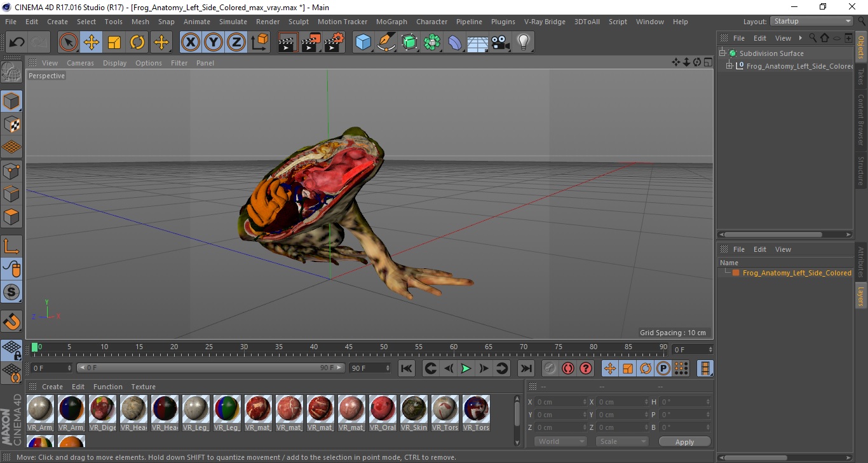The width and height of the screenshot is (868, 463).
Task: Switch to Polygons mode
Action: click(11, 216)
